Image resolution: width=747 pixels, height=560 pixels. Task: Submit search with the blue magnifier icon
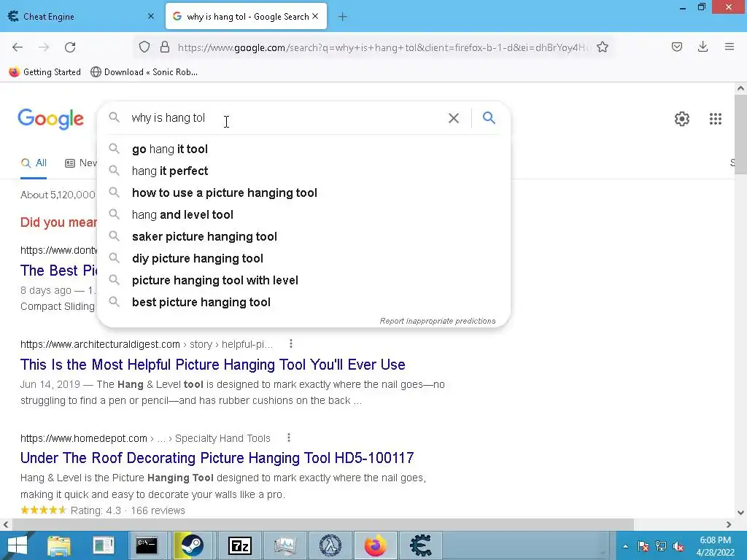pyautogui.click(x=489, y=117)
